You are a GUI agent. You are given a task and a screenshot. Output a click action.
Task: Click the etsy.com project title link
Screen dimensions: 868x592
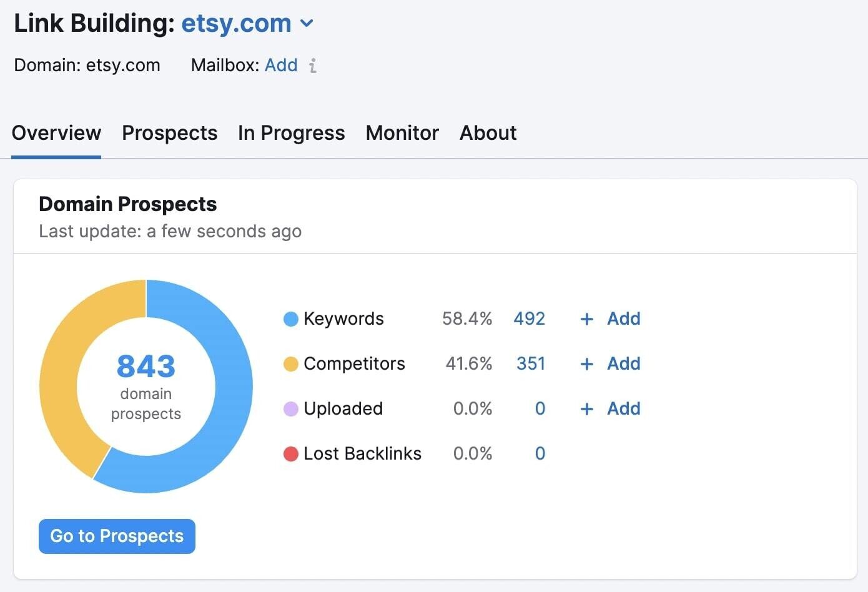236,24
